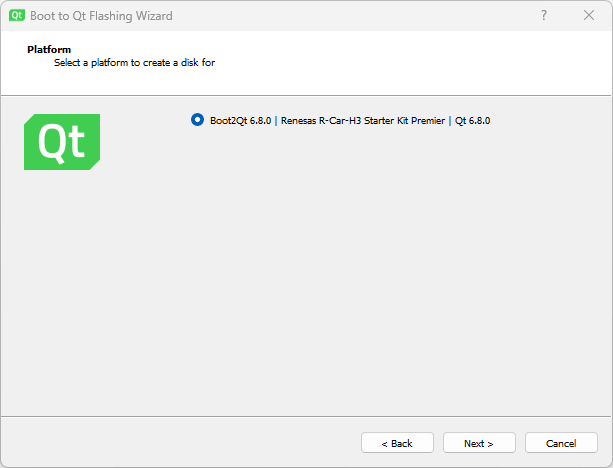Return to previous page with Back
Screen dimensions: 613x468
click(397, 443)
